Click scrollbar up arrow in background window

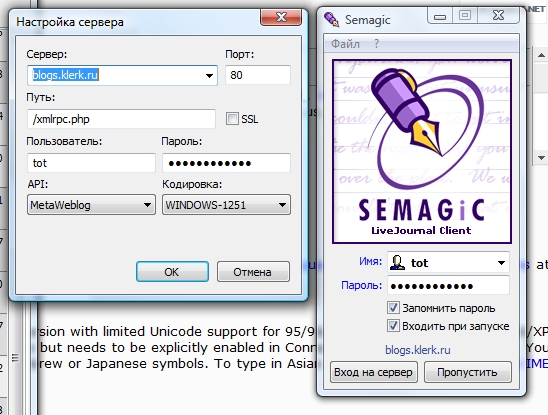point(541,55)
